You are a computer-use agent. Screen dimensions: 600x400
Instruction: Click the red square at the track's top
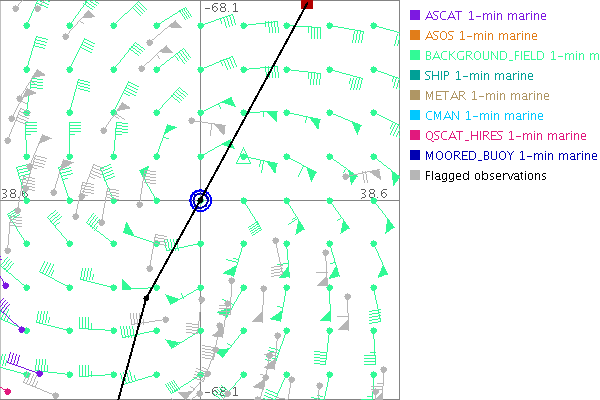point(307,5)
